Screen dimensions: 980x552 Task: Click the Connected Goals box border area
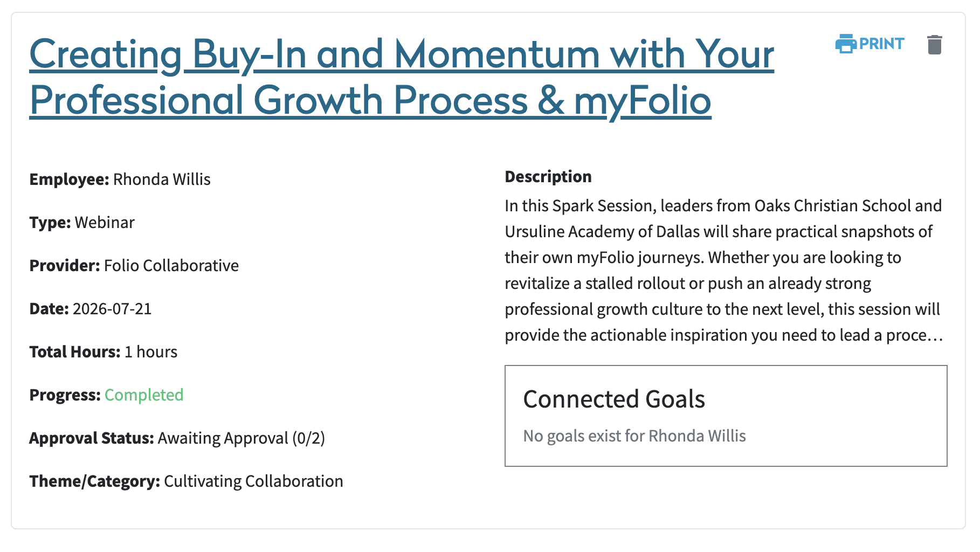pyautogui.click(x=726, y=416)
